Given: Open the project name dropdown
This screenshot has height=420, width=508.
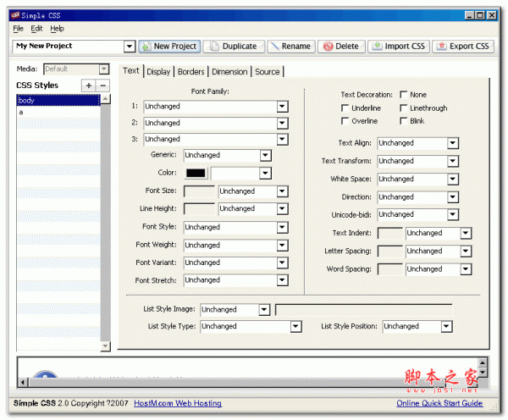Looking at the screenshot, I should [130, 47].
